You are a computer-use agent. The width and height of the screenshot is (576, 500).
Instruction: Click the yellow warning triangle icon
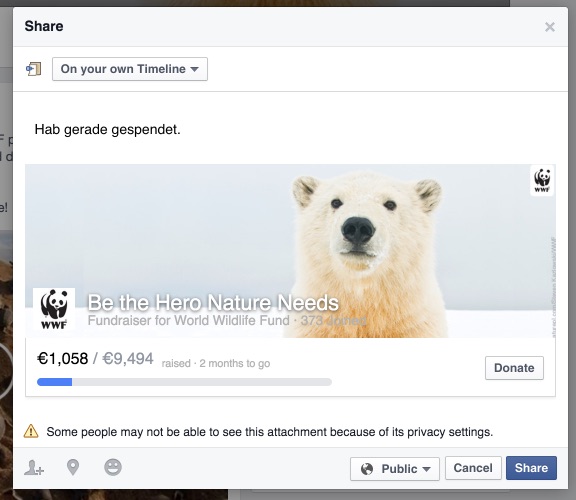31,431
